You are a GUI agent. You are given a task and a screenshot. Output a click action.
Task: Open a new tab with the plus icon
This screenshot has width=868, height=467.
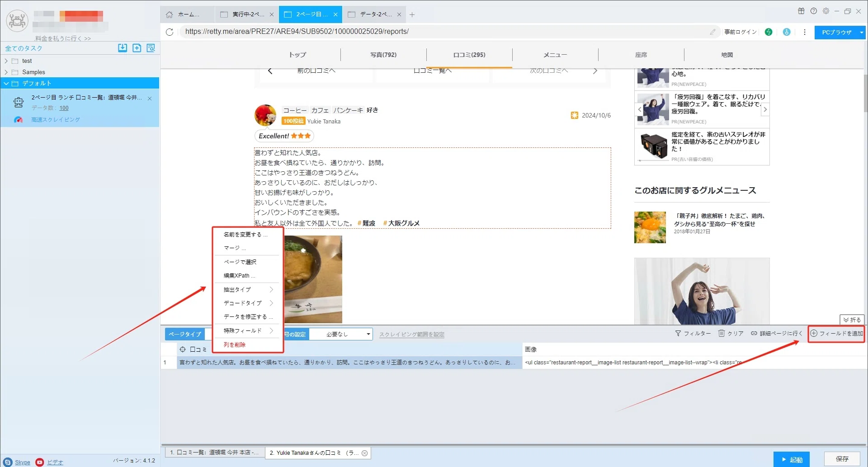click(x=412, y=14)
